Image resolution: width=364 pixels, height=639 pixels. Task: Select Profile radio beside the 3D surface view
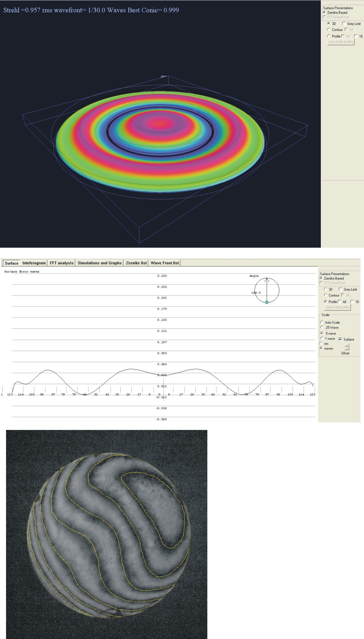tap(329, 36)
